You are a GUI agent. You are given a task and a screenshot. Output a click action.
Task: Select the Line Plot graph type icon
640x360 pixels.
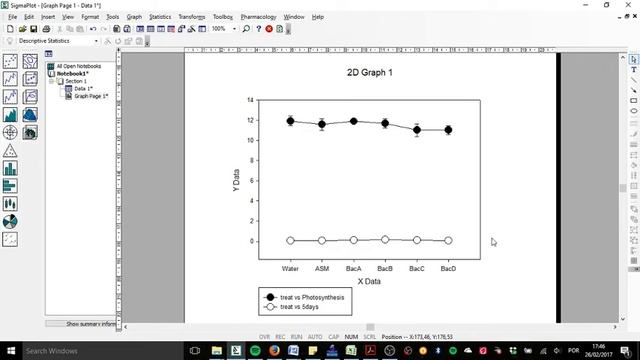click(x=10, y=79)
